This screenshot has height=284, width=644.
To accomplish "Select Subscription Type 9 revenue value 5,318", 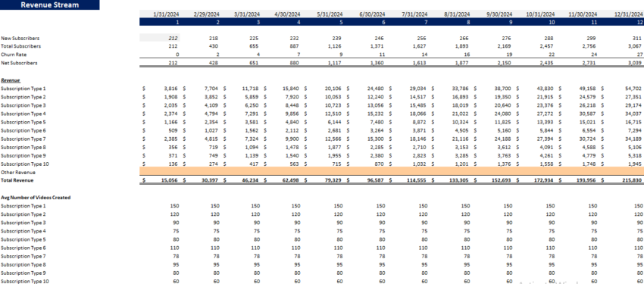I will [636, 156].
